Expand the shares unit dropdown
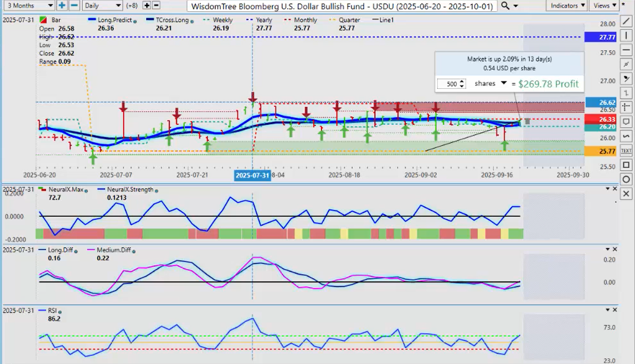The height and width of the screenshot is (364, 635). click(x=504, y=83)
